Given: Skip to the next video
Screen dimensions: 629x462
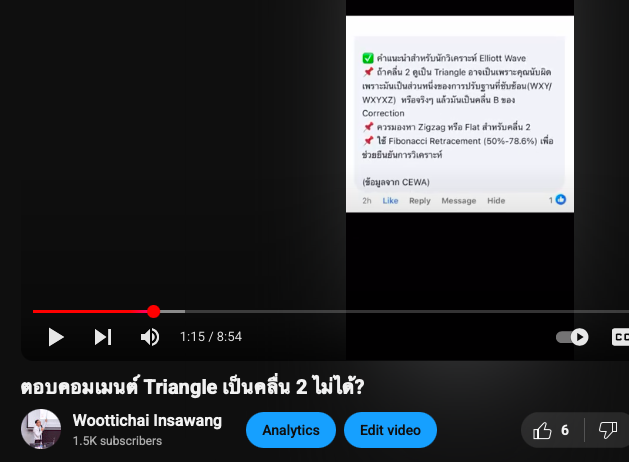Looking at the screenshot, I should [103, 337].
